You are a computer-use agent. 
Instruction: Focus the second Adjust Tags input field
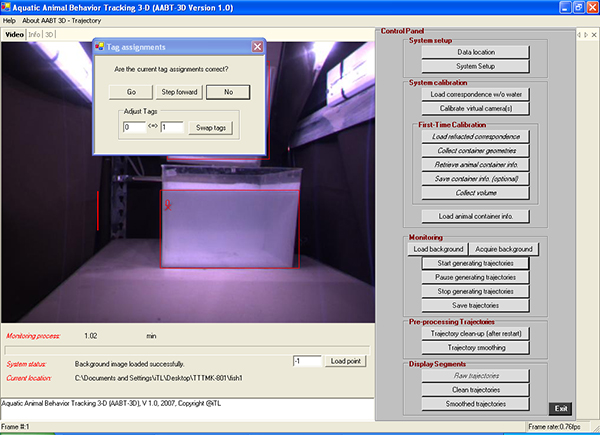point(171,128)
